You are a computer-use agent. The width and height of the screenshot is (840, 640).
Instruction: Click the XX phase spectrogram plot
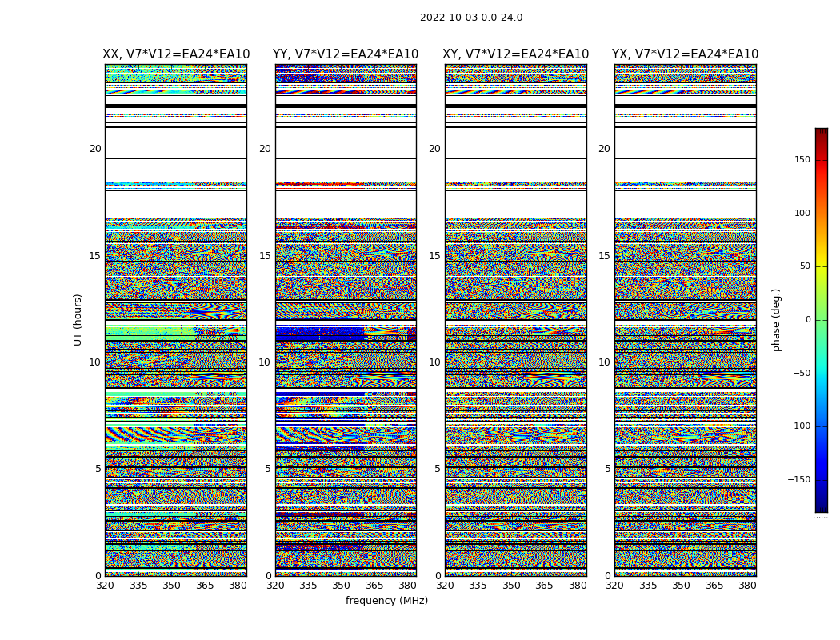(x=176, y=320)
